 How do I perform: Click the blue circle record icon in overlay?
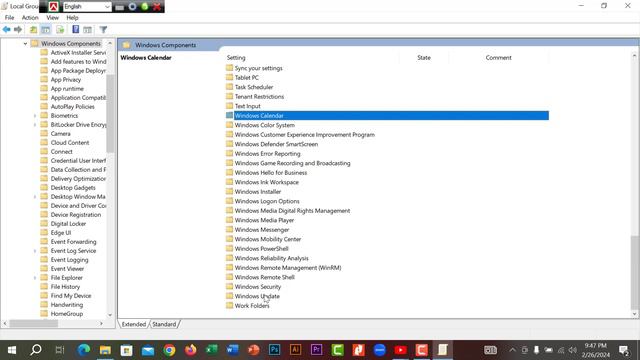pos(132,7)
